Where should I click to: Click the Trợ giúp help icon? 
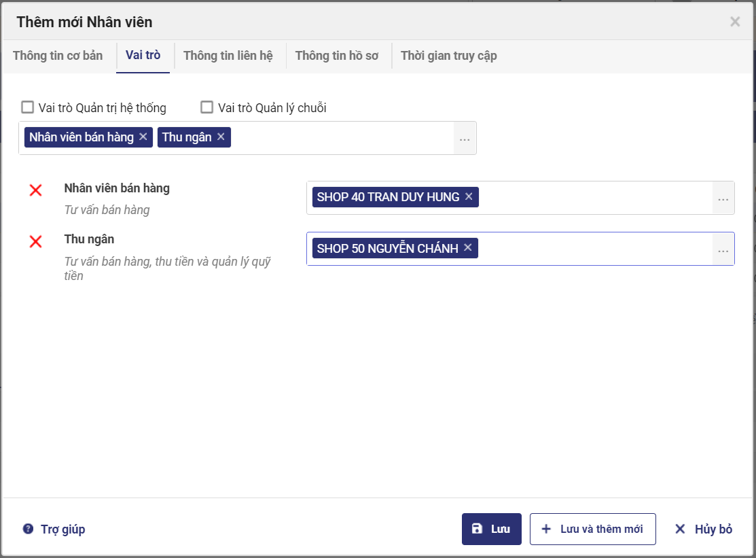pos(28,529)
